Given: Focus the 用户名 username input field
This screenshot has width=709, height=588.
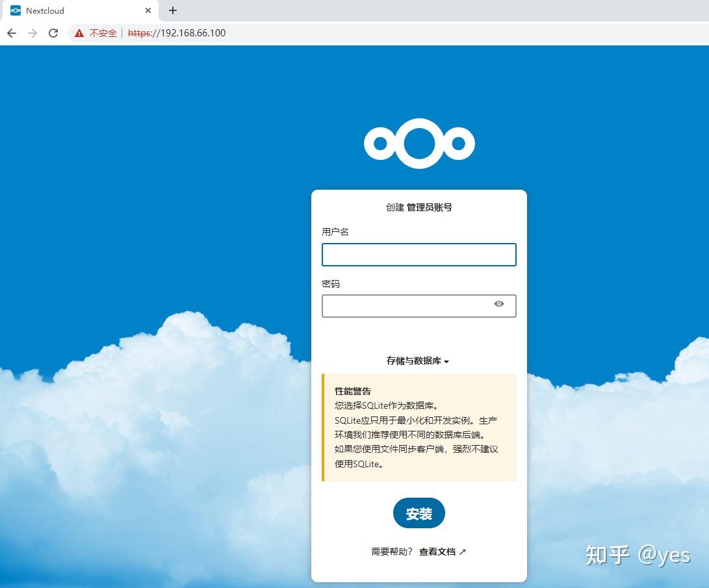Looking at the screenshot, I should (x=419, y=255).
